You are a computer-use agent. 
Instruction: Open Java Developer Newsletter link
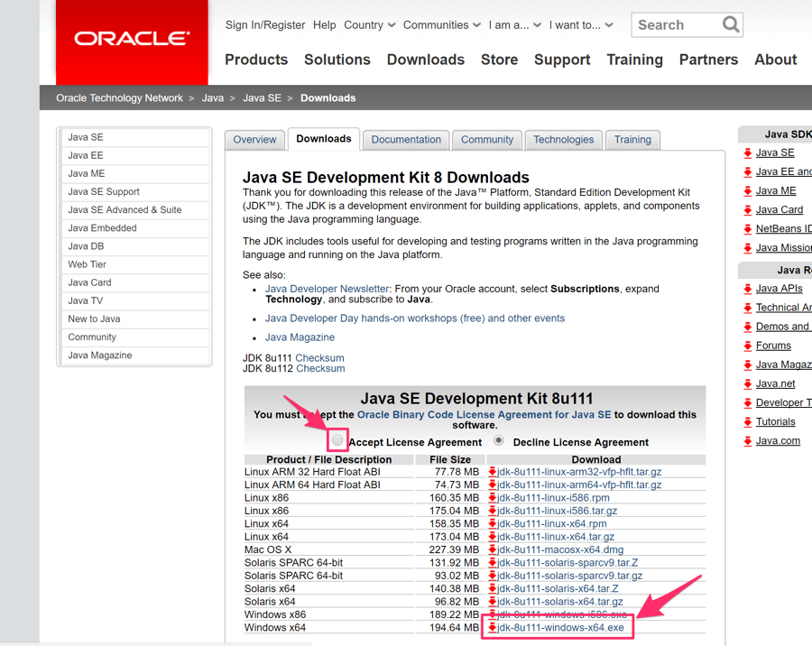tap(327, 289)
